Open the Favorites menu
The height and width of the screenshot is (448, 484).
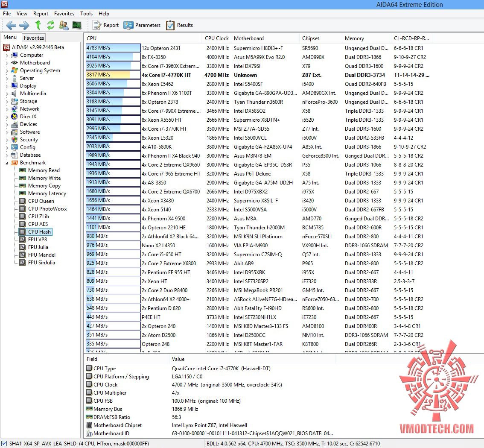coord(64,14)
